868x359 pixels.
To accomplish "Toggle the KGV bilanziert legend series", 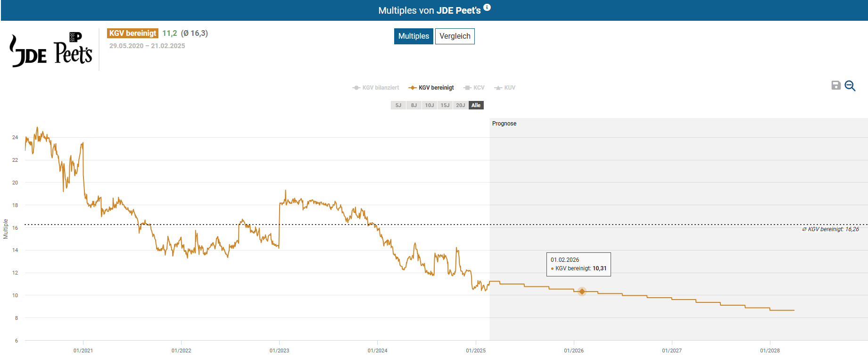I will pos(376,88).
